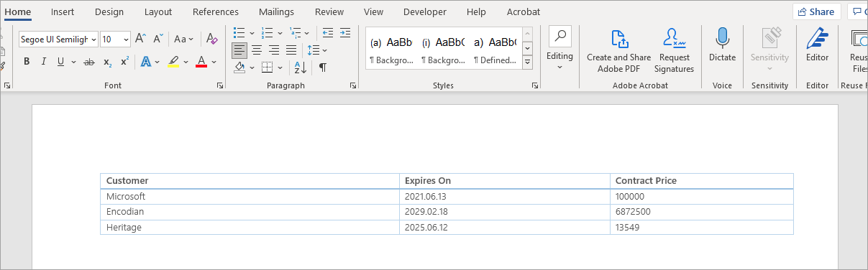
Task: Apply text effects and typography
Action: pos(145,62)
